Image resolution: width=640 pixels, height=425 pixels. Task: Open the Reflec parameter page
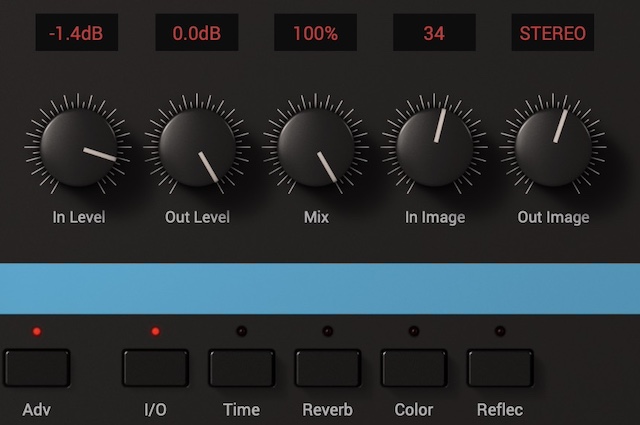click(500, 368)
